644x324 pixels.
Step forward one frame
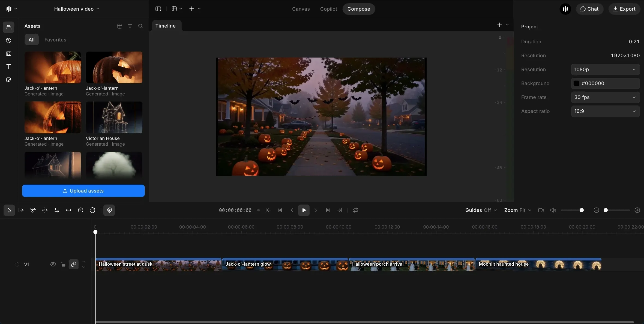click(316, 210)
